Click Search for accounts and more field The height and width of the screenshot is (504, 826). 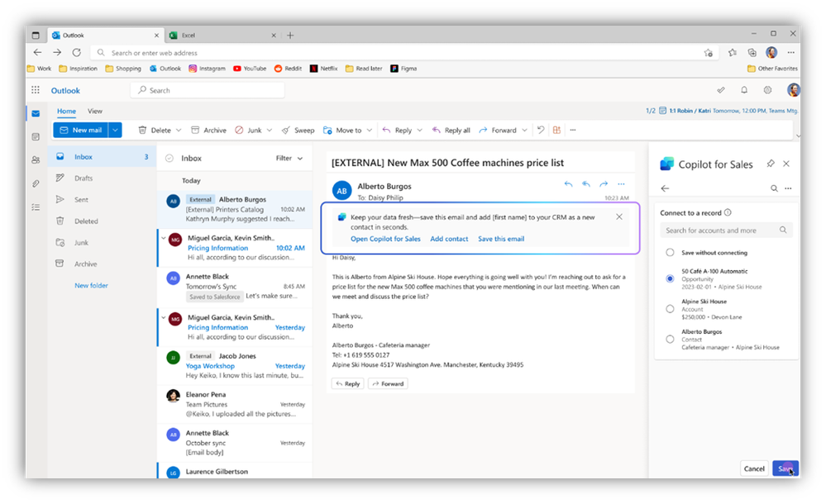coord(726,231)
